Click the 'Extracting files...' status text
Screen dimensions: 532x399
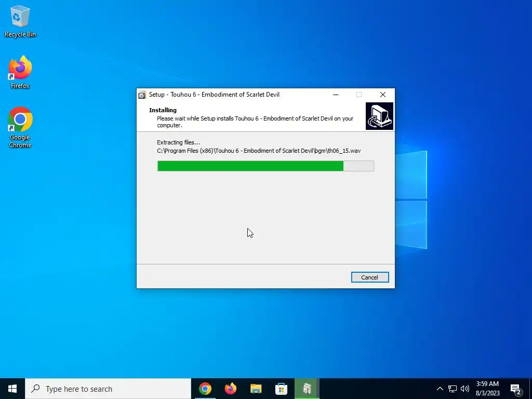coord(179,142)
